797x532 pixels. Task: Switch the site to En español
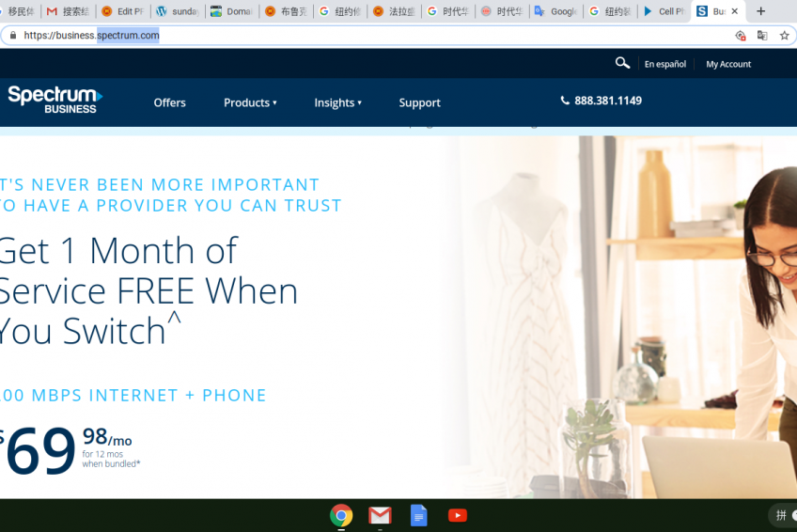(664, 64)
